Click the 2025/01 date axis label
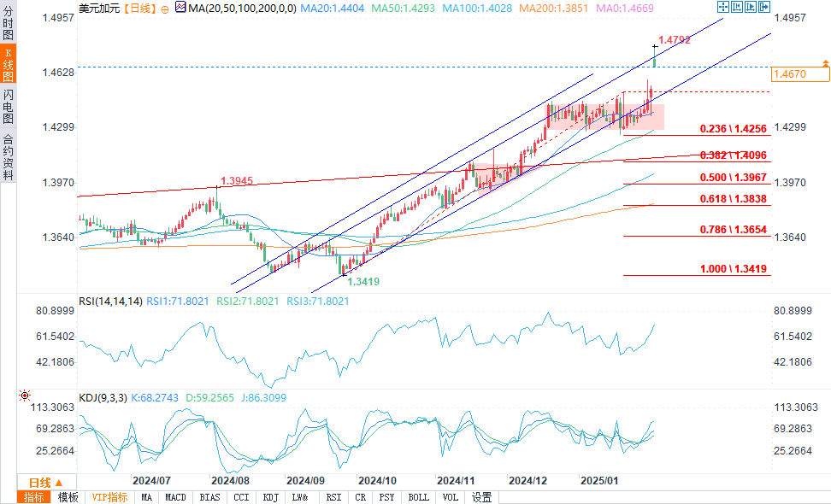 pyautogui.click(x=599, y=481)
